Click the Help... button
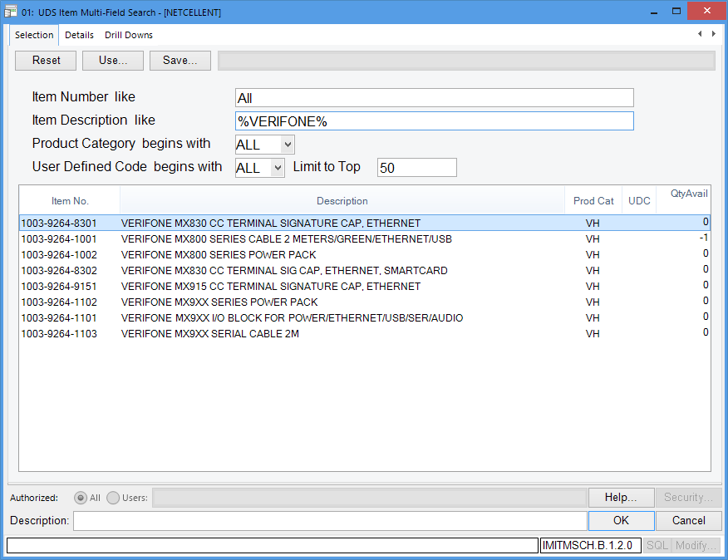728x560 pixels. [622, 498]
